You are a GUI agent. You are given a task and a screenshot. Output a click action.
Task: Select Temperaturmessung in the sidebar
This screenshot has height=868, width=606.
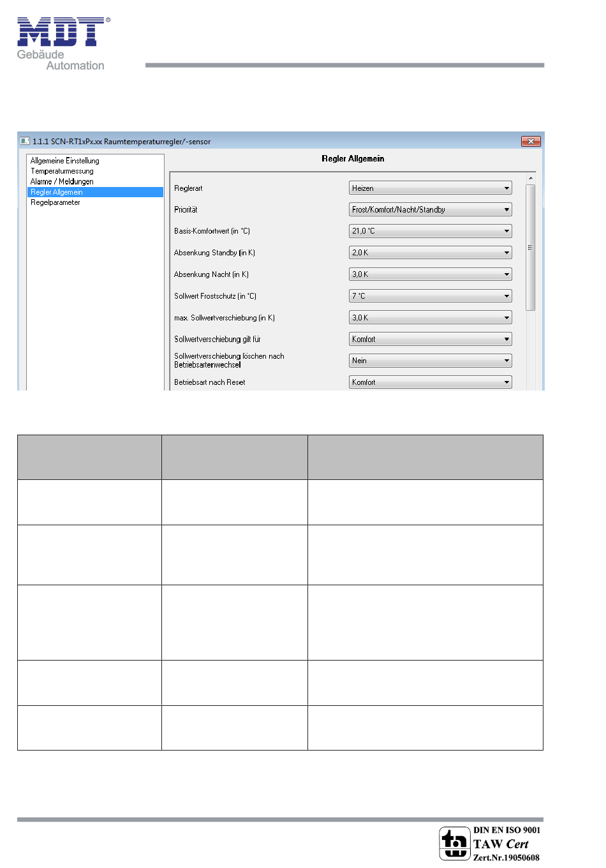[x=62, y=171]
